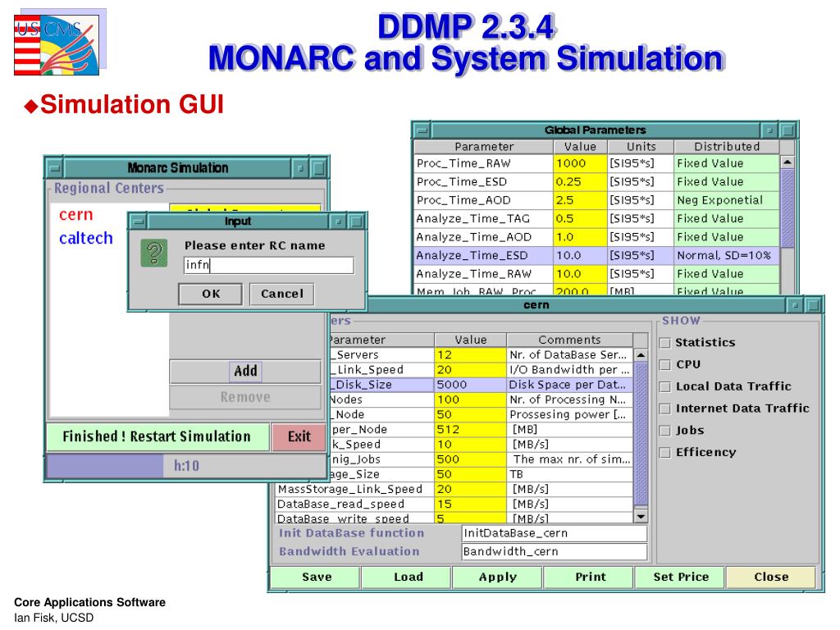
Task: Click scroll up arrow in cern table
Action: pos(641,355)
